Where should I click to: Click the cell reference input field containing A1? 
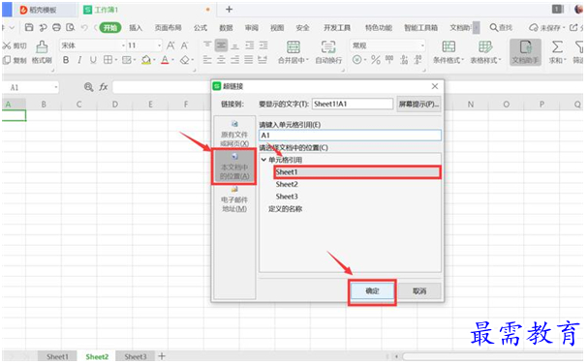pyautogui.click(x=350, y=136)
